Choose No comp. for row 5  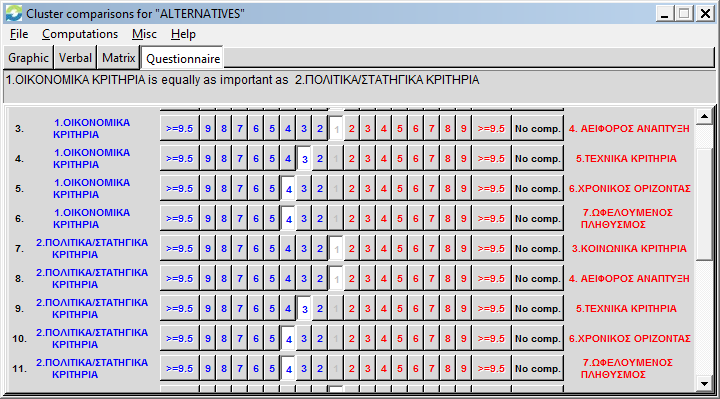tap(538, 189)
